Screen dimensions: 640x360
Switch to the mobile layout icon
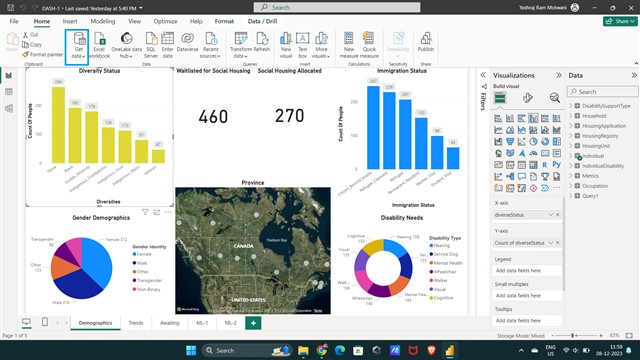click(44, 322)
